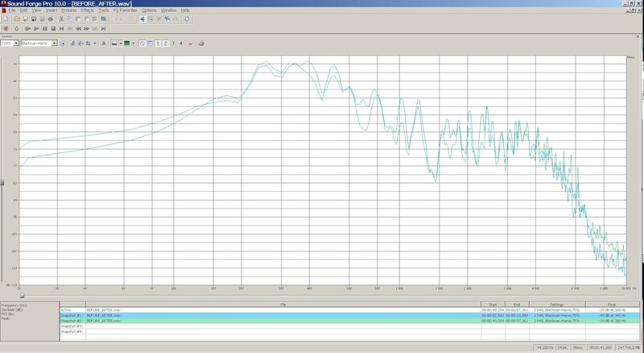Click the Cut scissors icon
This screenshot has width=644, height=353.
coord(60,18)
